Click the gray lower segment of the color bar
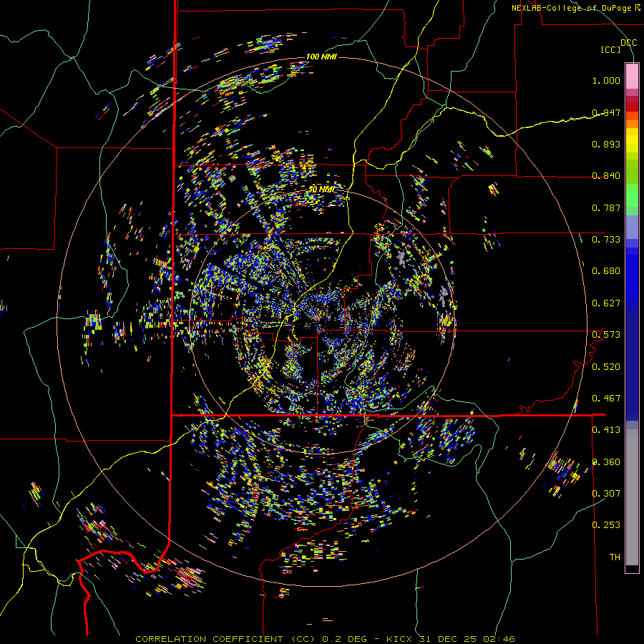Image resolution: width=644 pixels, height=644 pixels. click(x=632, y=497)
